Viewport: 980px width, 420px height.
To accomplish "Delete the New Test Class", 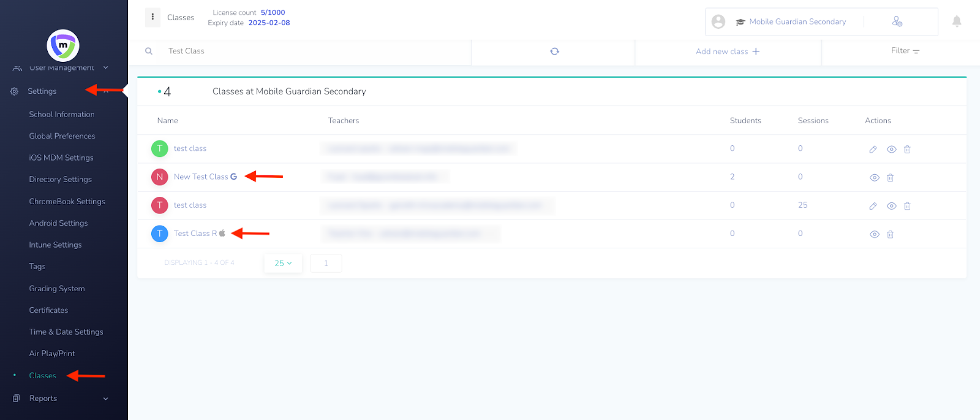I will pyautogui.click(x=891, y=177).
